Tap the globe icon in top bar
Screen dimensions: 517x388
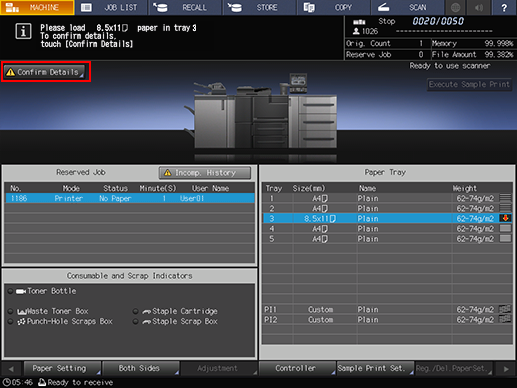455,7
